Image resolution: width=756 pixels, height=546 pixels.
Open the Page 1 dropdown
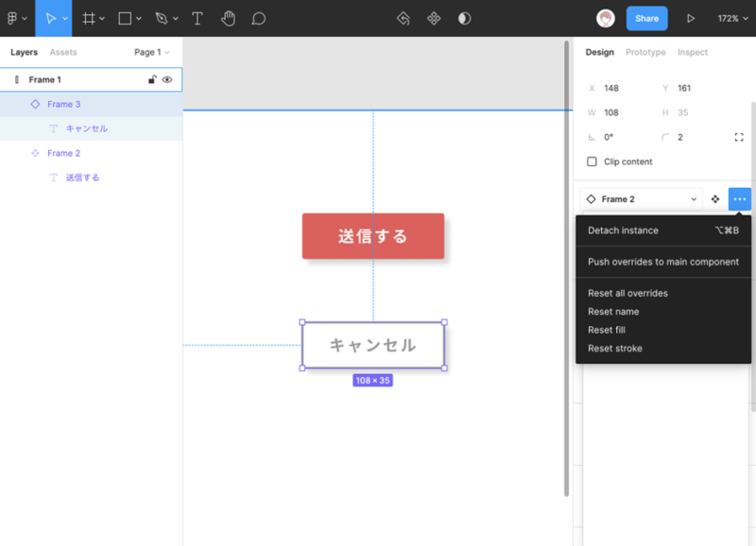151,53
